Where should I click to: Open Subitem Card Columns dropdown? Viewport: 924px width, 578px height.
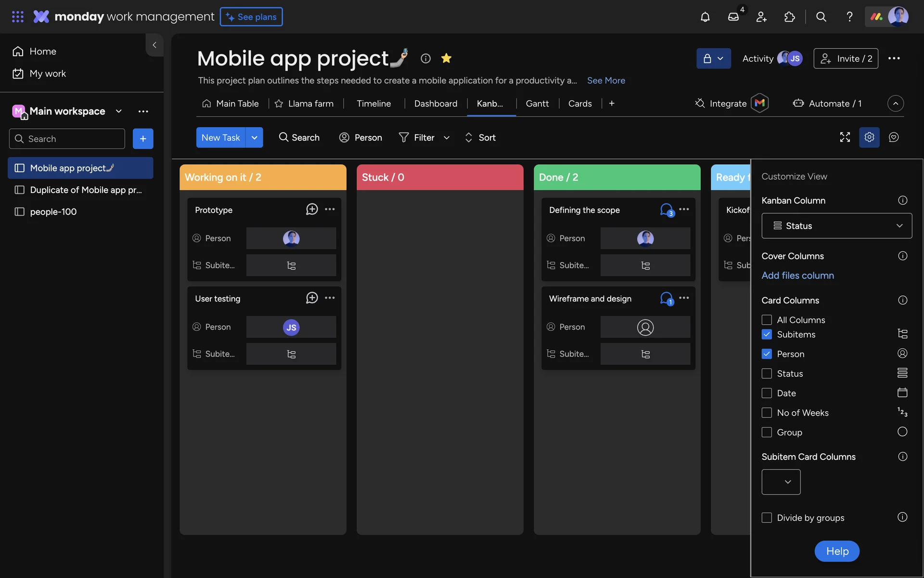781,482
